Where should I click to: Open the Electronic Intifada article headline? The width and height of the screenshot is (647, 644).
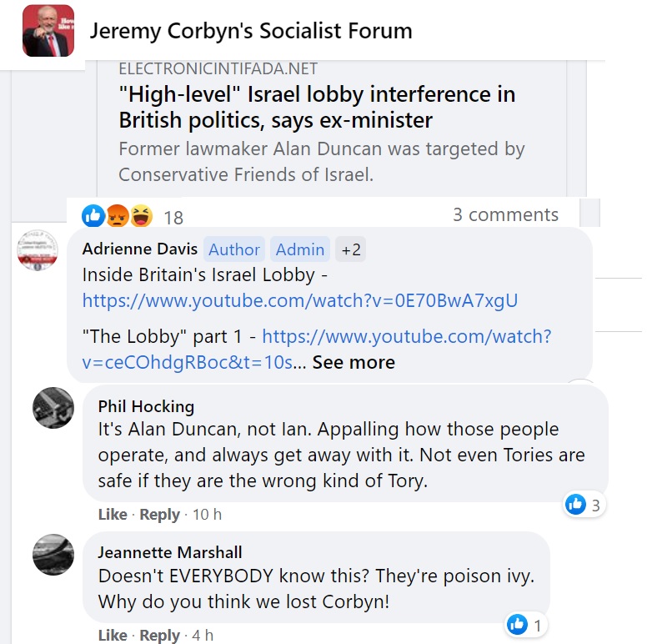317,107
